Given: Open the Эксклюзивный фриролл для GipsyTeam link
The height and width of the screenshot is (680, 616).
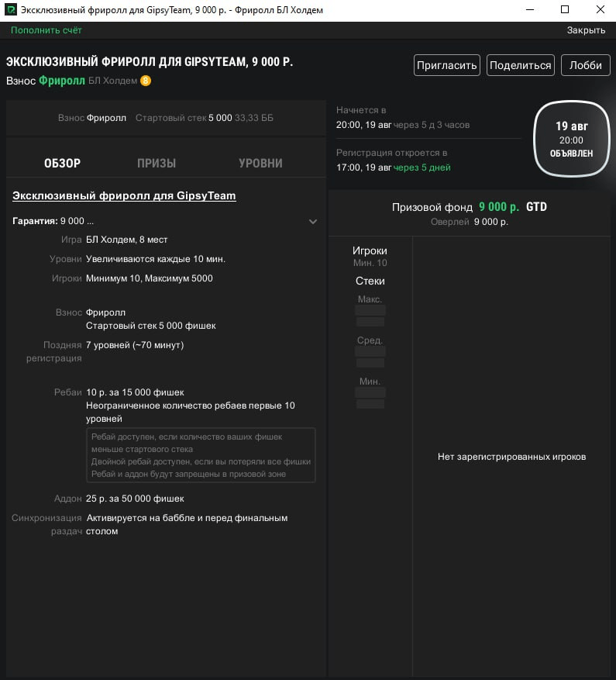Looking at the screenshot, I should (x=124, y=195).
